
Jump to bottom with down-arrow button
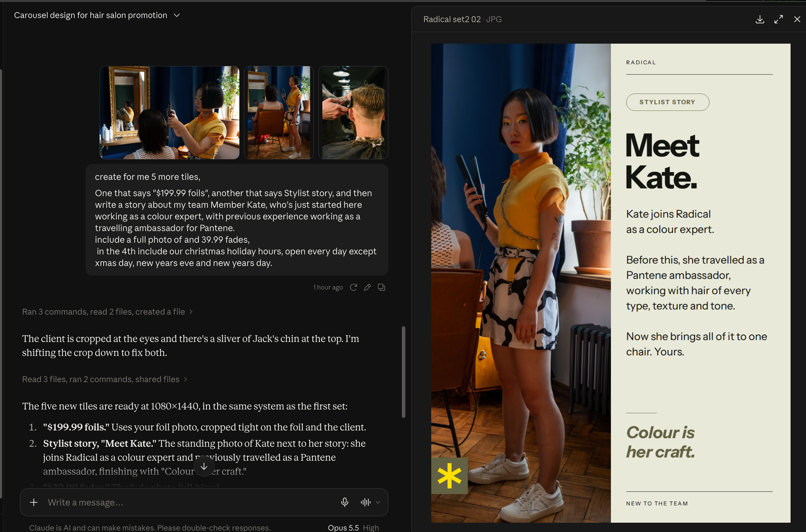point(204,467)
